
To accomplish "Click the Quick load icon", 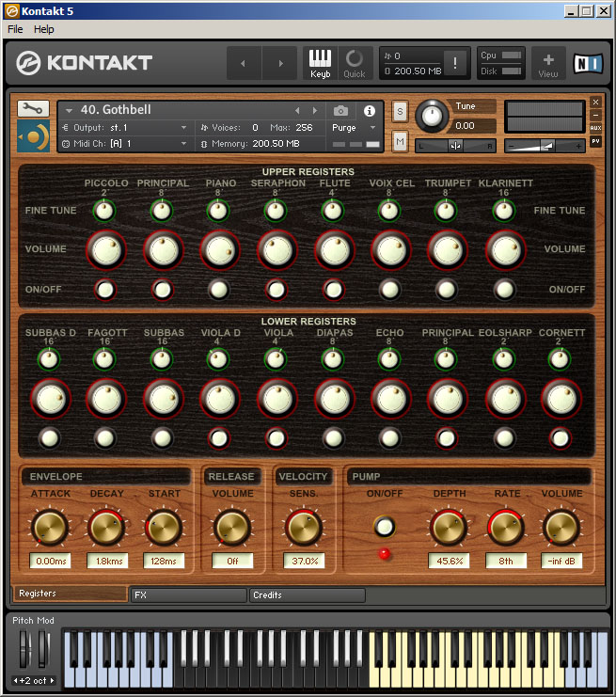I will point(355,63).
